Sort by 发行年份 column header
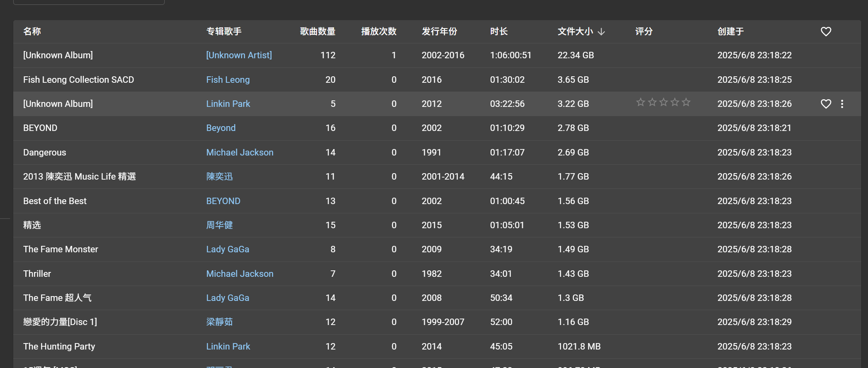 coord(439,31)
